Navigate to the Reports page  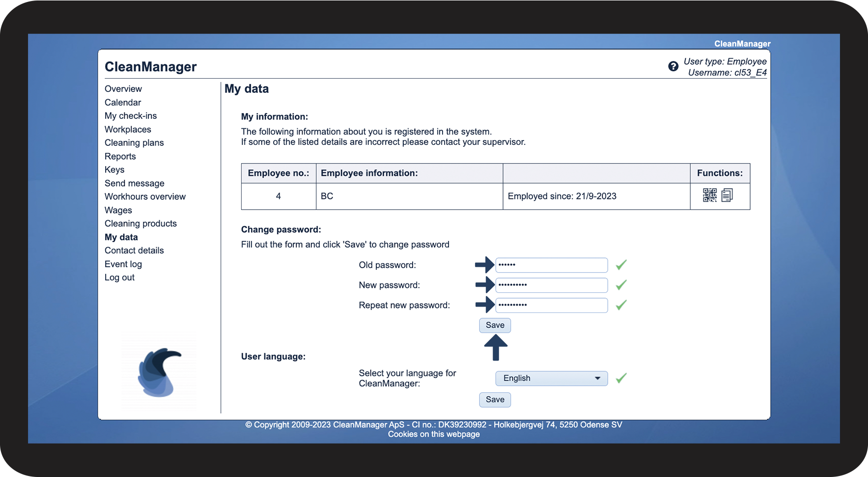(120, 156)
